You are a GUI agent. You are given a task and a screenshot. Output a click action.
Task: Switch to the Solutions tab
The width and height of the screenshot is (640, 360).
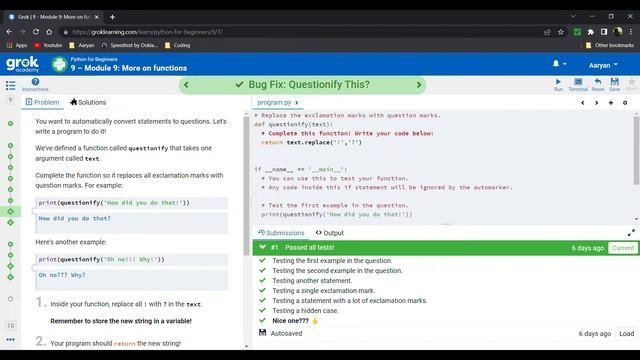88,102
